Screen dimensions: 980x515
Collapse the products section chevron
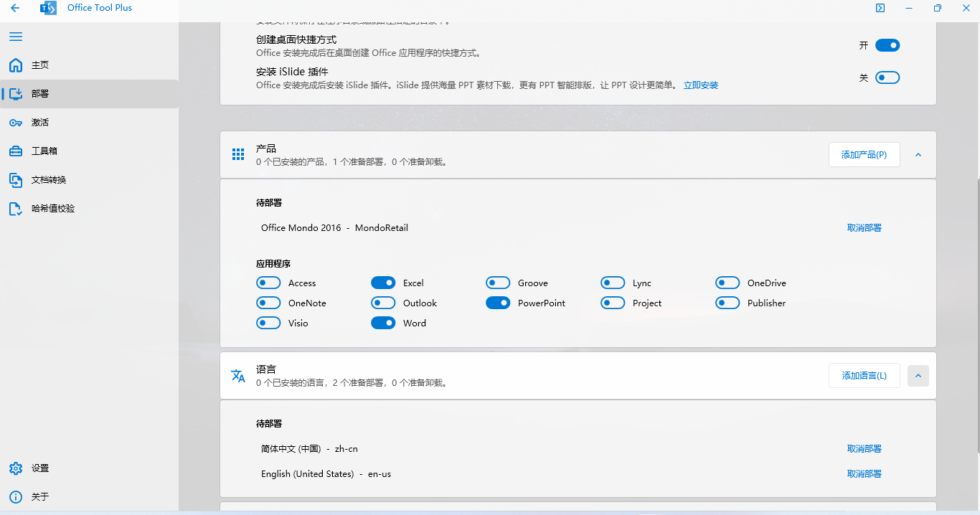tap(918, 155)
